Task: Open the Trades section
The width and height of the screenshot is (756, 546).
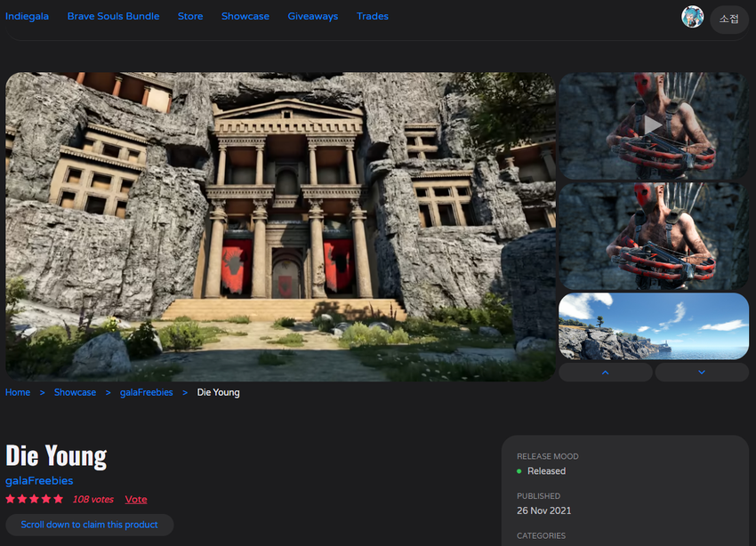Action: (x=373, y=16)
